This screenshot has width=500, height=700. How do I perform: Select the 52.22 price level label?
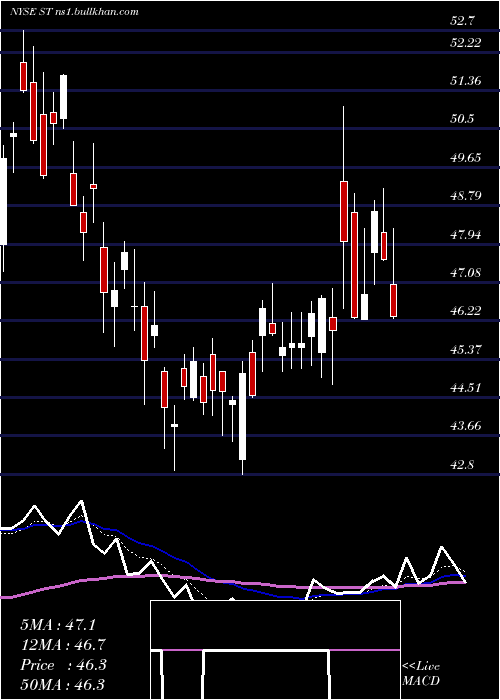[x=465, y=42]
